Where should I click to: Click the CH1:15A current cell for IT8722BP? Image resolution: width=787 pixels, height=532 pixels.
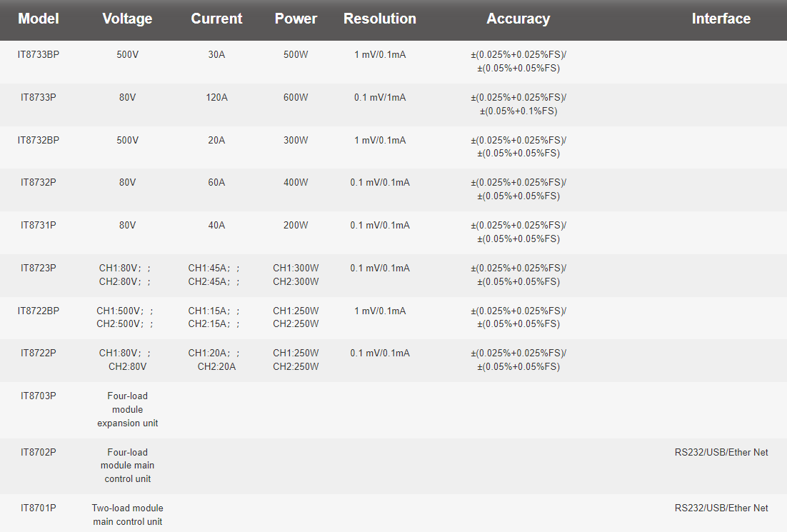pos(214,317)
